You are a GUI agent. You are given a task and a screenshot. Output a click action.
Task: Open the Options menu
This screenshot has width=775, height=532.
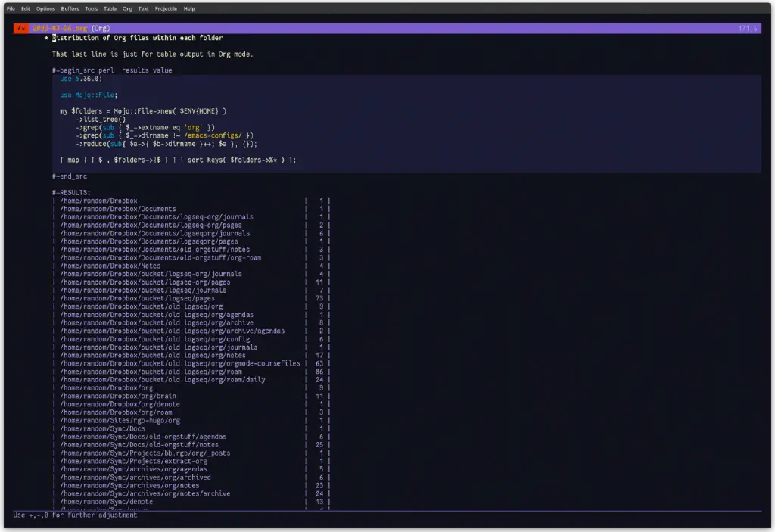tap(45, 8)
